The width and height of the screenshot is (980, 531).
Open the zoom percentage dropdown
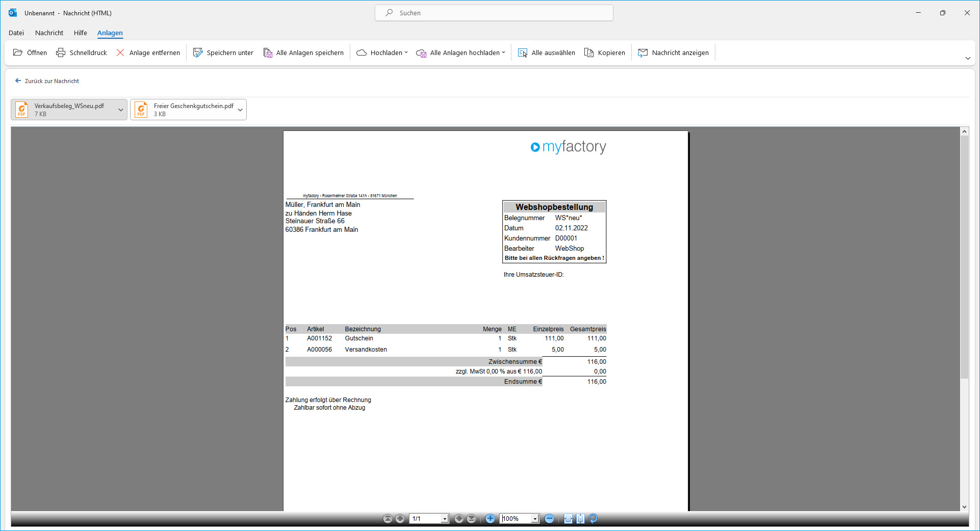pyautogui.click(x=535, y=519)
